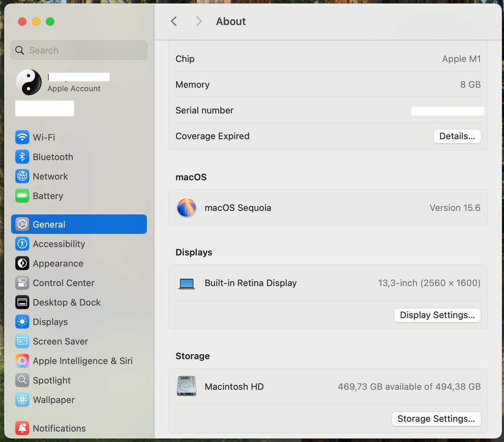Open the Battery icon entry
This screenshot has height=442, width=504.
22,196
